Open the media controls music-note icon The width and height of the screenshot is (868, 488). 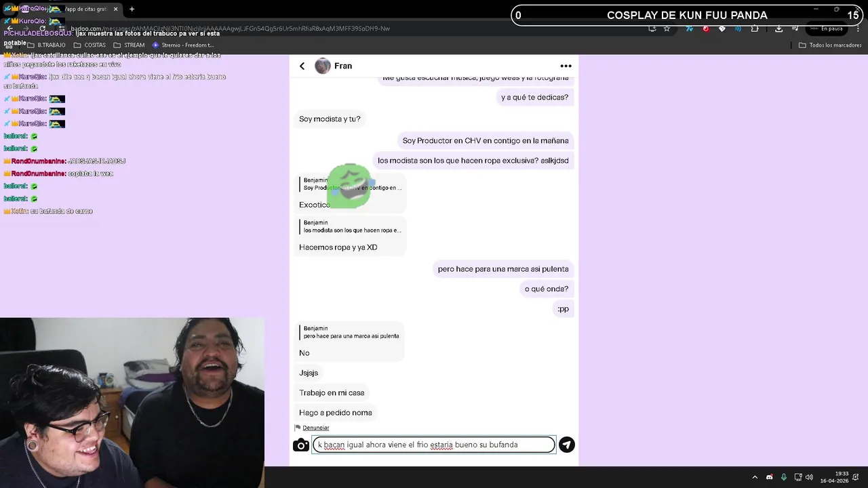(x=795, y=28)
